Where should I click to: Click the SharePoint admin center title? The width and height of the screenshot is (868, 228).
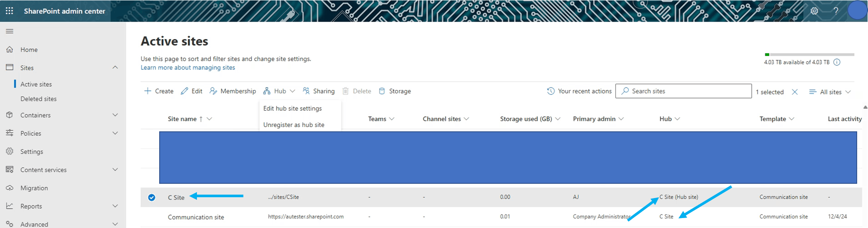pyautogui.click(x=65, y=11)
